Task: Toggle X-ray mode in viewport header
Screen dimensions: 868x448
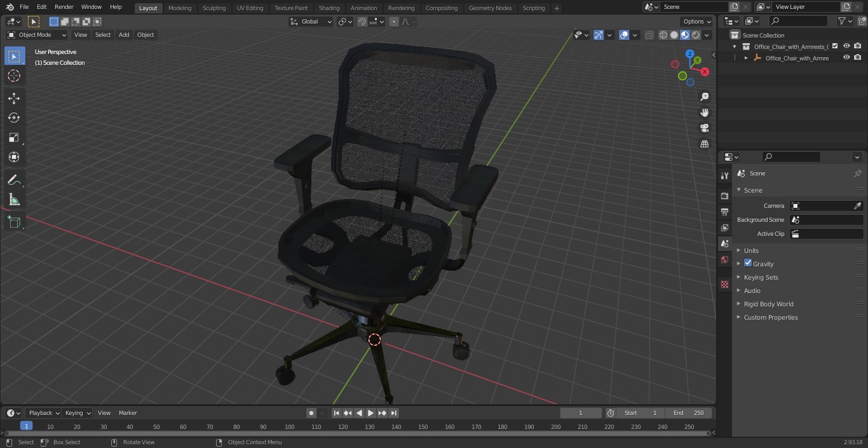Action: tap(649, 35)
